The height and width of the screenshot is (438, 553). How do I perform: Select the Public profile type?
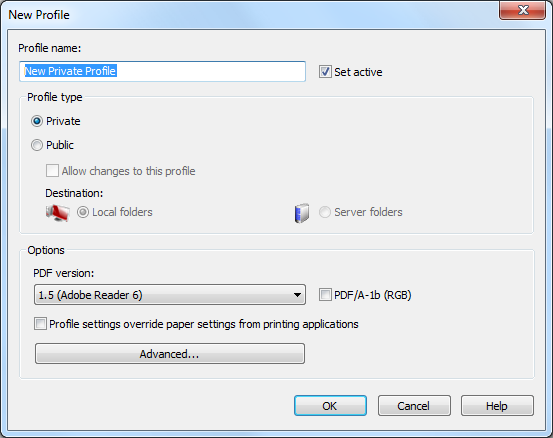click(37, 145)
